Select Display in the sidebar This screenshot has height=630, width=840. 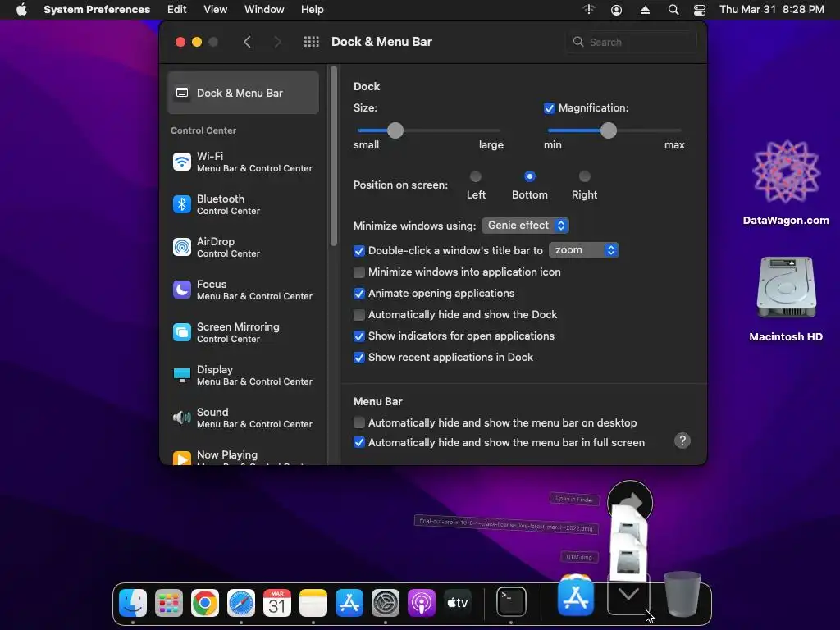243,375
